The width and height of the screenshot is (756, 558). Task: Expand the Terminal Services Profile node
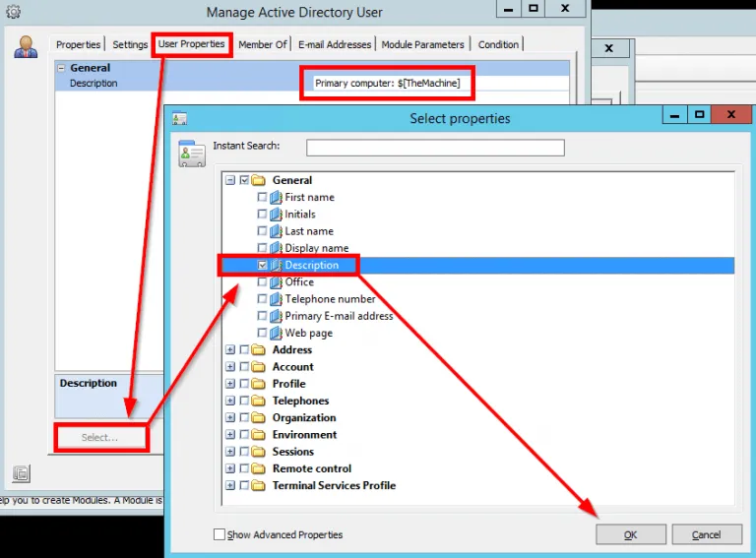(x=230, y=486)
